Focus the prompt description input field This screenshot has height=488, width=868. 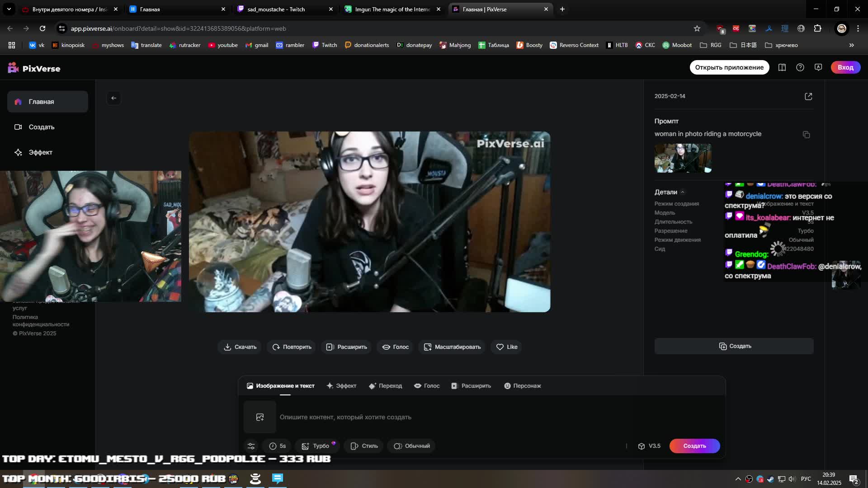point(497,417)
